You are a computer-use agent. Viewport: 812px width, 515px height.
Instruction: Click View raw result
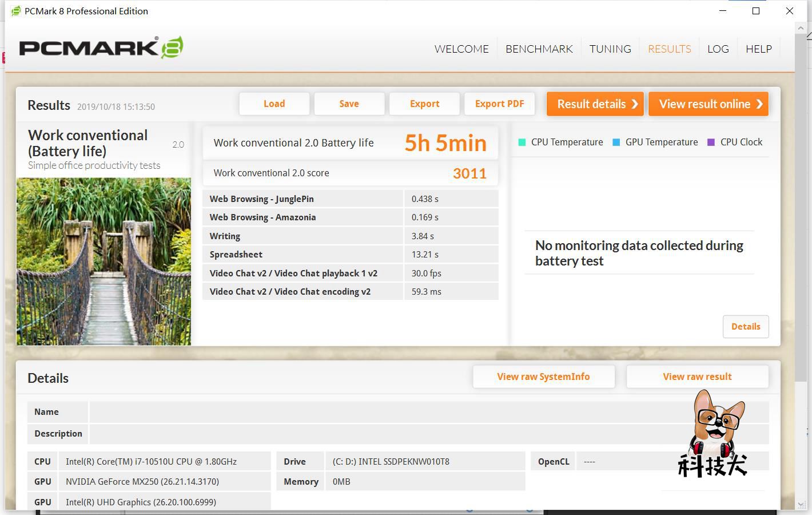coord(698,377)
